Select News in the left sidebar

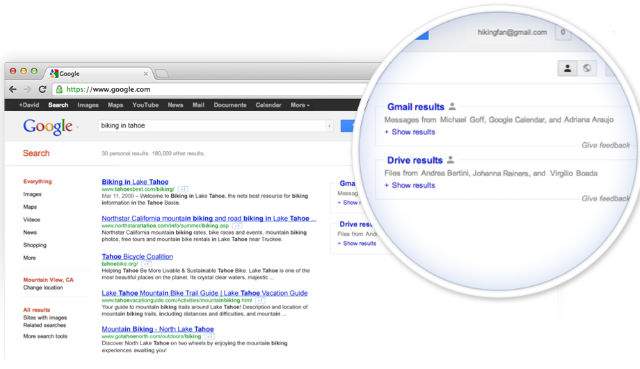[x=30, y=232]
